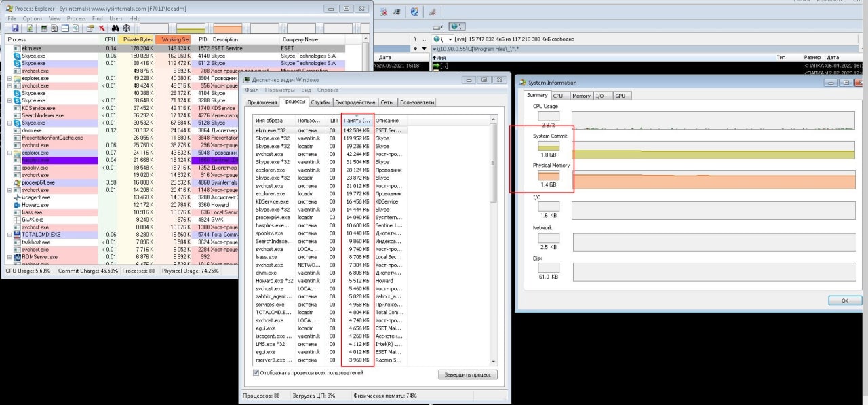Click the procexp64.exe icon in process list
The height and width of the screenshot is (405, 868).
point(17,182)
